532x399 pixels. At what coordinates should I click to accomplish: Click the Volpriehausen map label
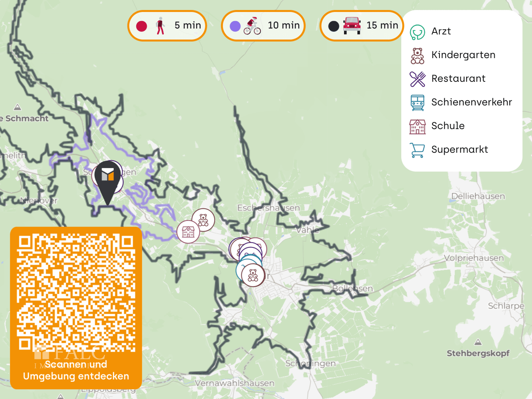[474, 258]
